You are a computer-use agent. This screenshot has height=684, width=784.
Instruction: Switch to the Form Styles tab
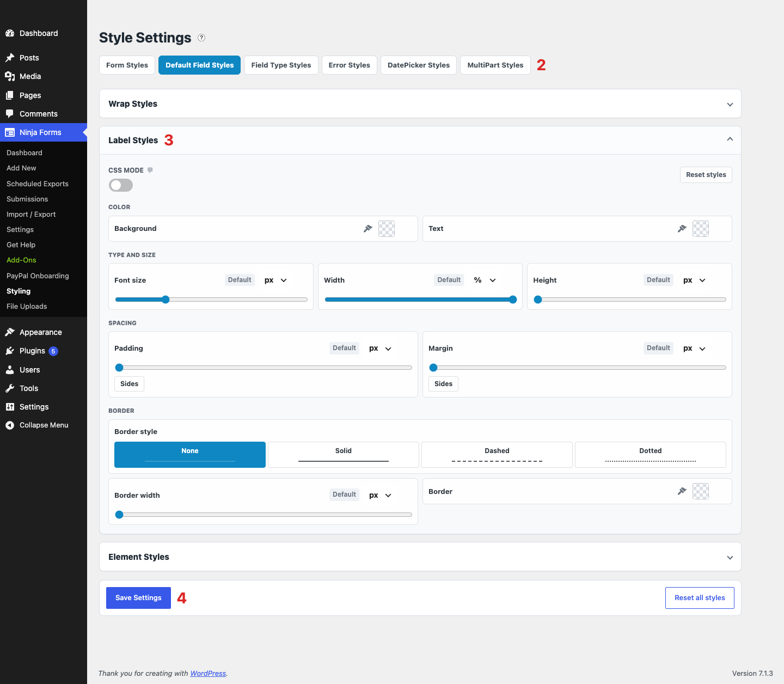pos(127,65)
